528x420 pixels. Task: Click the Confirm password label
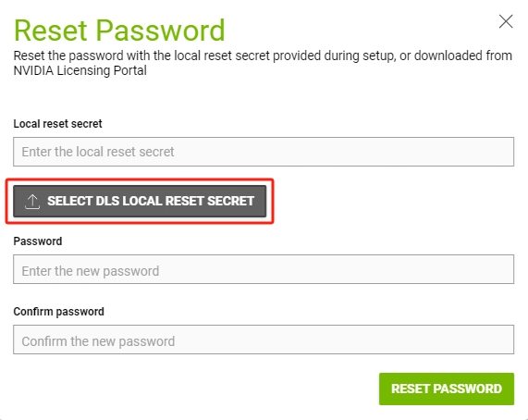[58, 312]
